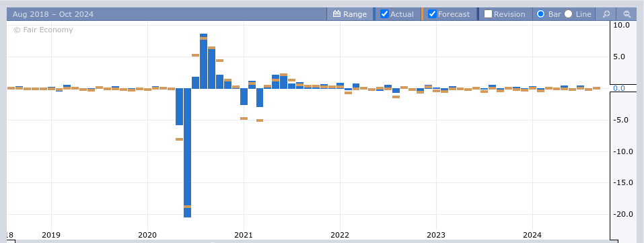Zoom in with the plus magnifier icon

(606, 14)
